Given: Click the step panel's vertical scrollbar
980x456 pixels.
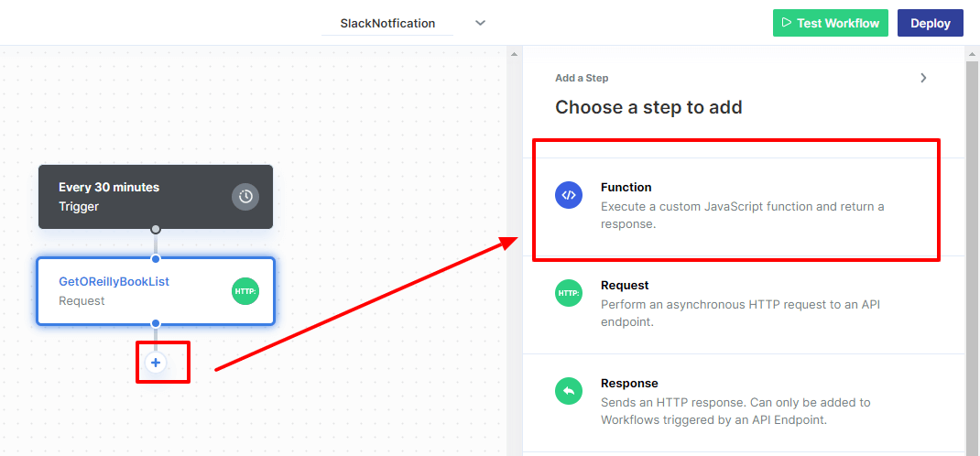Looking at the screenshot, I should (x=972, y=247).
